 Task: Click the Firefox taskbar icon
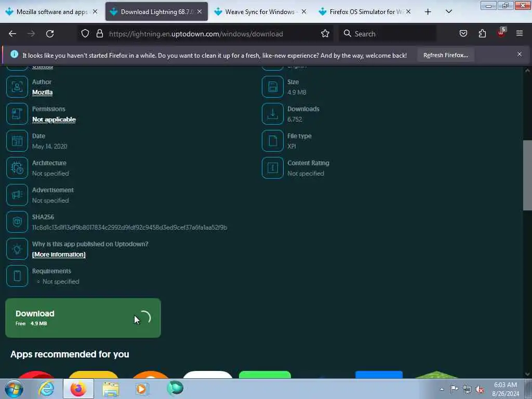click(78, 389)
